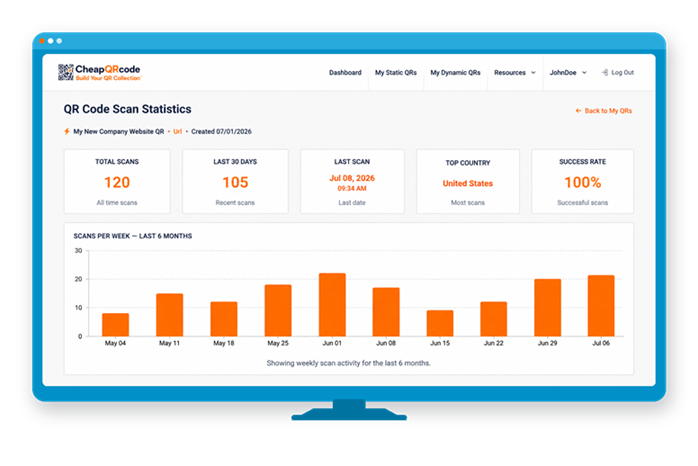698x466 pixels.
Task: Open the JohnDoe account dropdown
Action: tap(568, 73)
